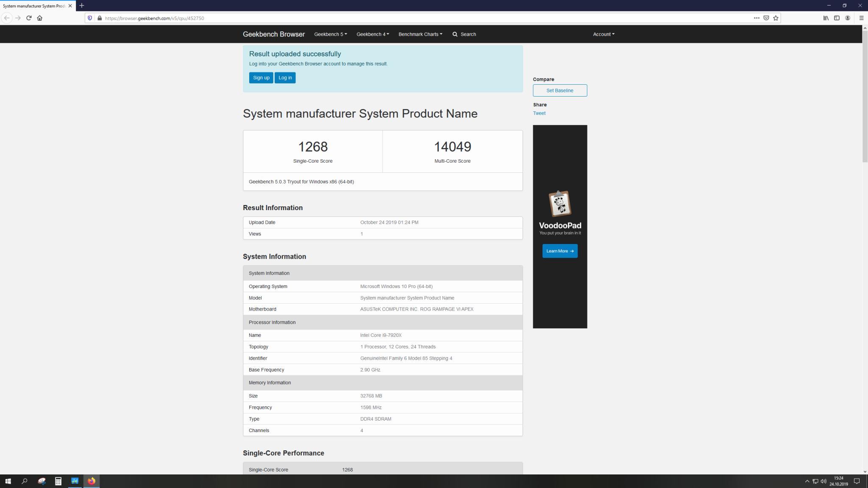Viewport: 868px width, 488px height.
Task: Click the 'Result uploaded successfully' heading
Action: point(295,54)
